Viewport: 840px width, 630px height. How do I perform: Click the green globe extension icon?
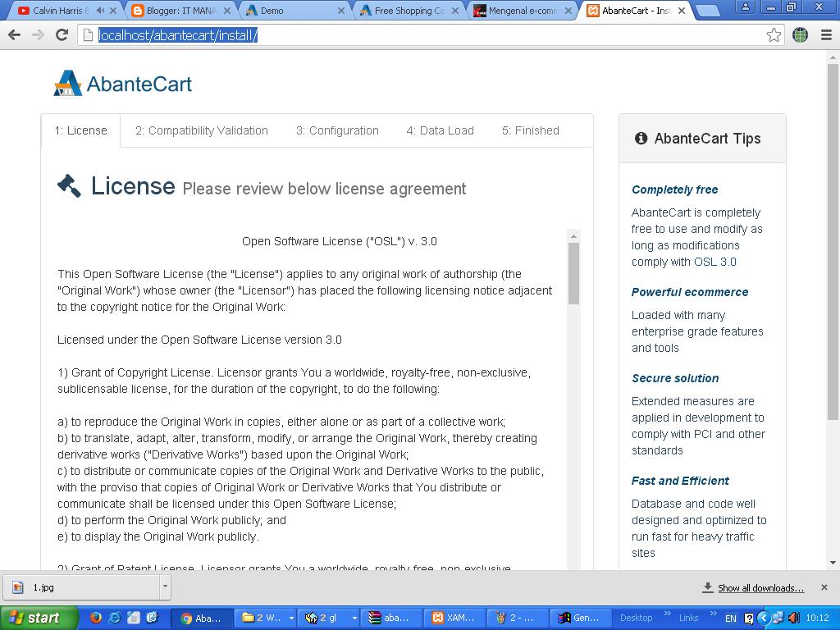(800, 35)
